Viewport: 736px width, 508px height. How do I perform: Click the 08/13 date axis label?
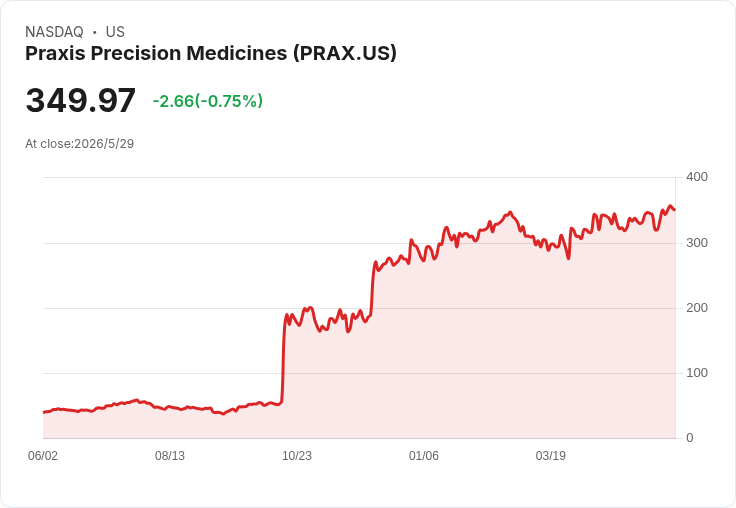pyautogui.click(x=170, y=455)
